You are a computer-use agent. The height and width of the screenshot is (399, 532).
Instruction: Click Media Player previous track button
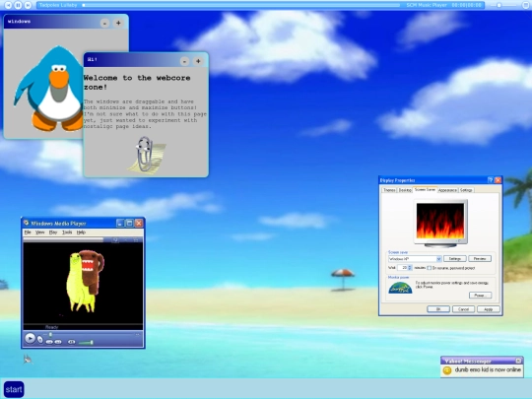pyautogui.click(x=49, y=342)
